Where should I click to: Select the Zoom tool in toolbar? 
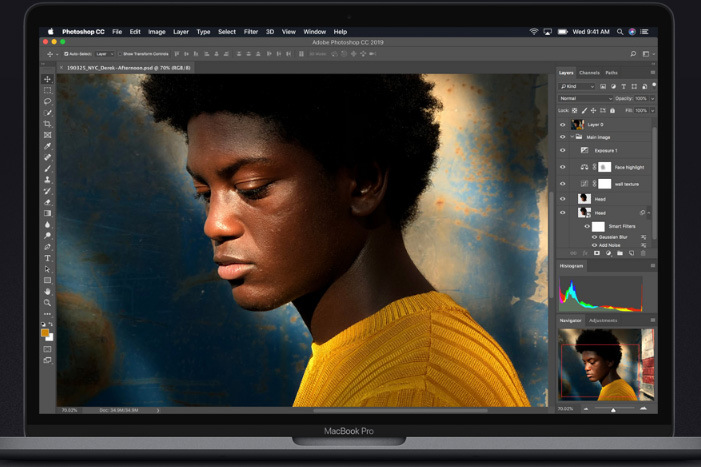47,302
